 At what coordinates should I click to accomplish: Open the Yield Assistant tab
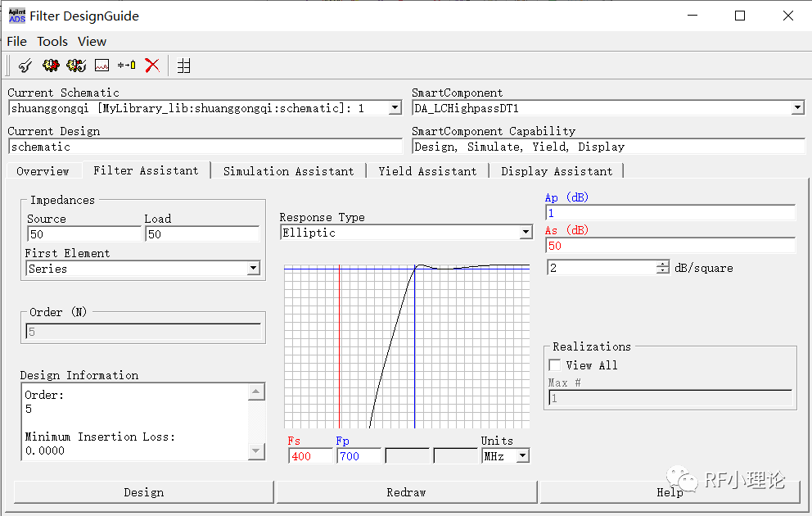(428, 171)
